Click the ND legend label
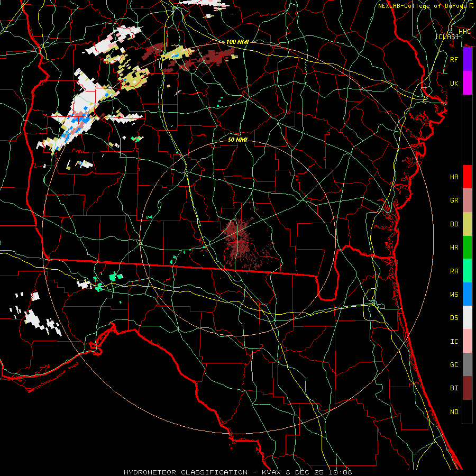The width and height of the screenshot is (476, 476). [x=454, y=412]
